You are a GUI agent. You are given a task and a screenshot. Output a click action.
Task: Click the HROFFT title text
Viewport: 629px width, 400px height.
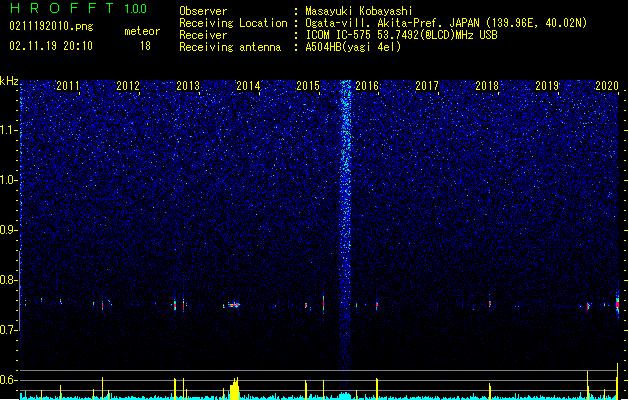point(62,8)
